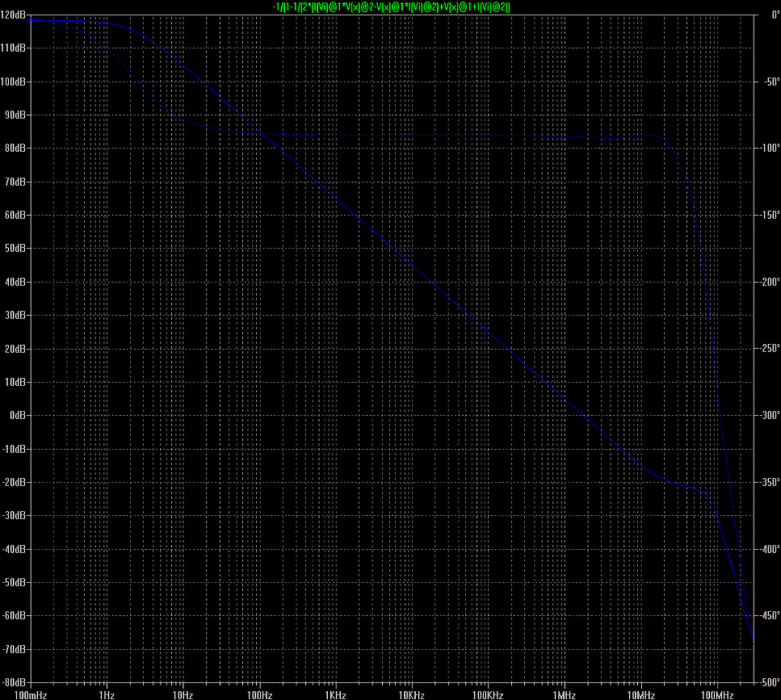Screen dimensions: 781x700
Task: Click the 50dB tick on left axis
Action: point(15,249)
